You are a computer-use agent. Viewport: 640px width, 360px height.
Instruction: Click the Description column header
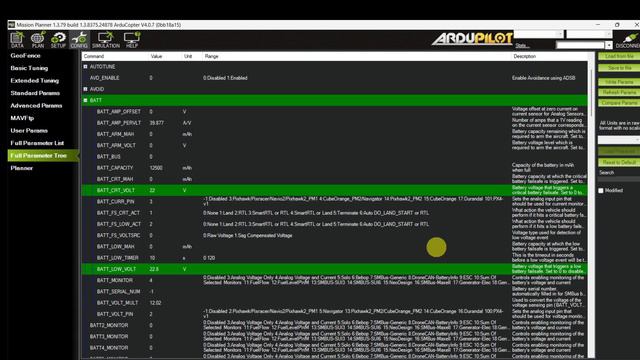[x=524, y=56]
